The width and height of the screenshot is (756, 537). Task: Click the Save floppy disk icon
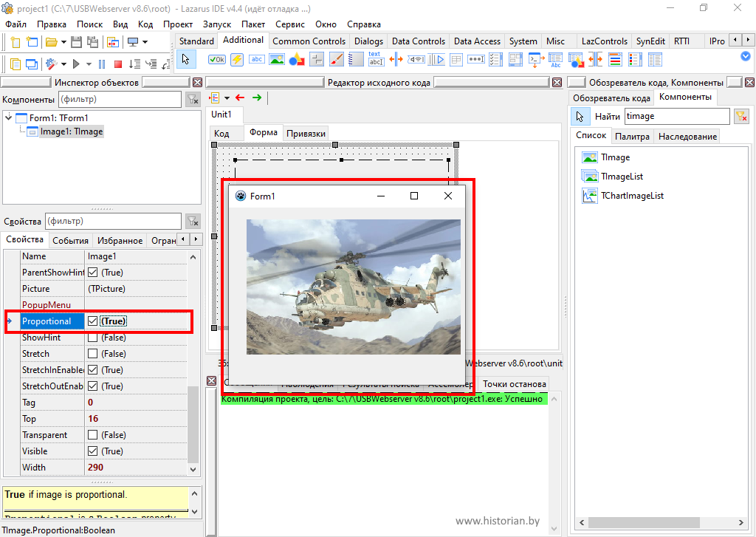point(75,42)
